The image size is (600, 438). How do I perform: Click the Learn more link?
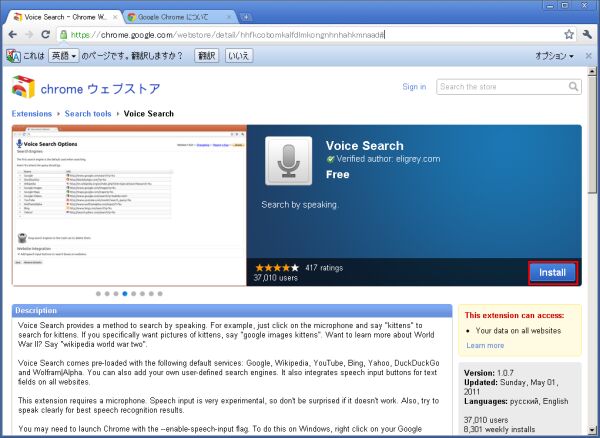pos(485,345)
